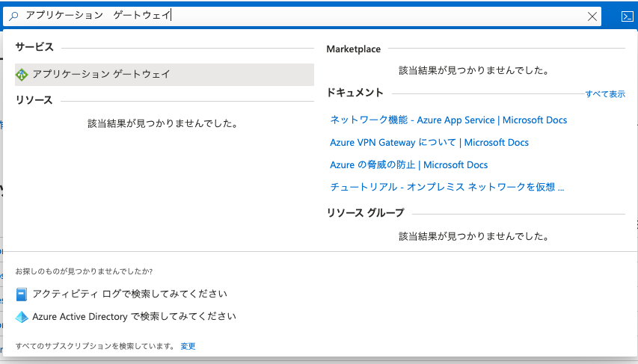The image size is (638, 364).
Task: Open Cloud Shell icon in the top bar
Action: pyautogui.click(x=627, y=16)
